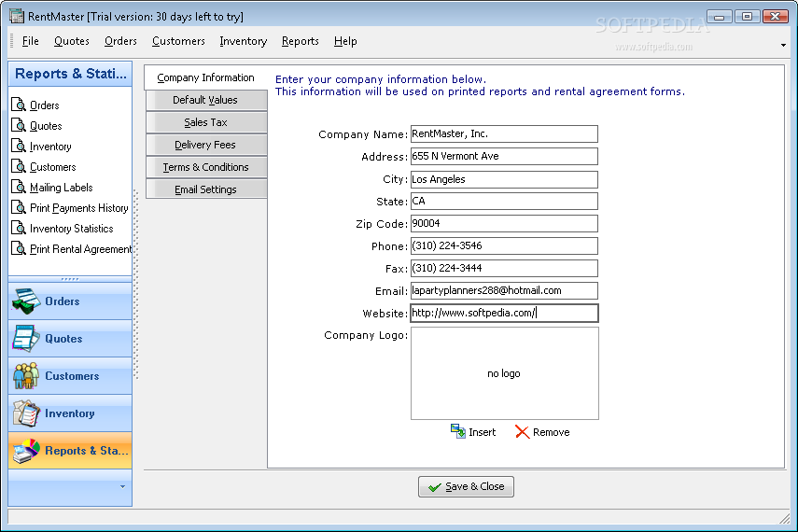Click the Orders cash icon in navigation pane
798x532 pixels.
click(x=26, y=301)
